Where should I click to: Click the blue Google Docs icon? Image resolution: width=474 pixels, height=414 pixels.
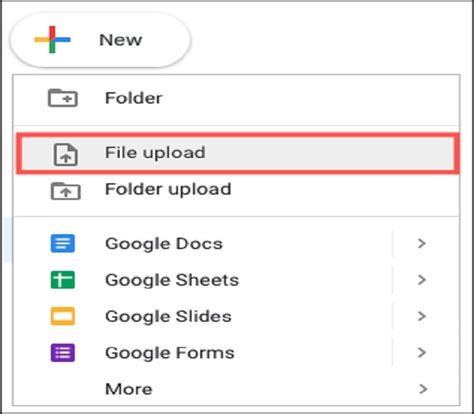pyautogui.click(x=63, y=243)
